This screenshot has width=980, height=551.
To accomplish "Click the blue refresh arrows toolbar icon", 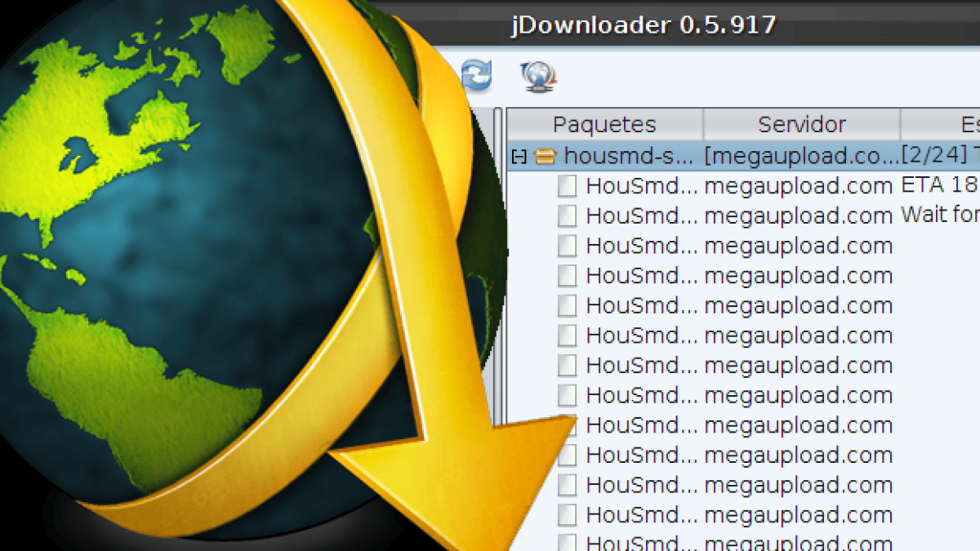I will pos(477,75).
